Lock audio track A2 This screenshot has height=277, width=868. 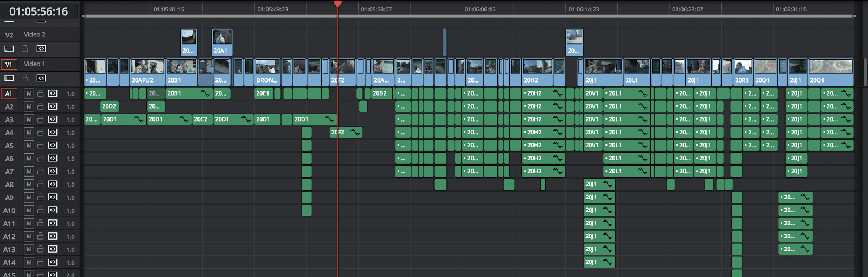pyautogui.click(x=41, y=106)
